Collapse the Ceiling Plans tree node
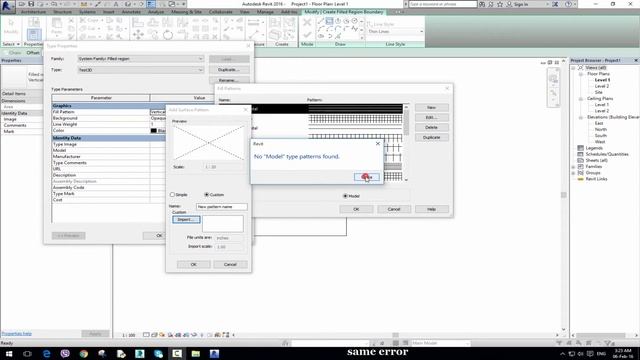640x360 pixels. coord(580,99)
